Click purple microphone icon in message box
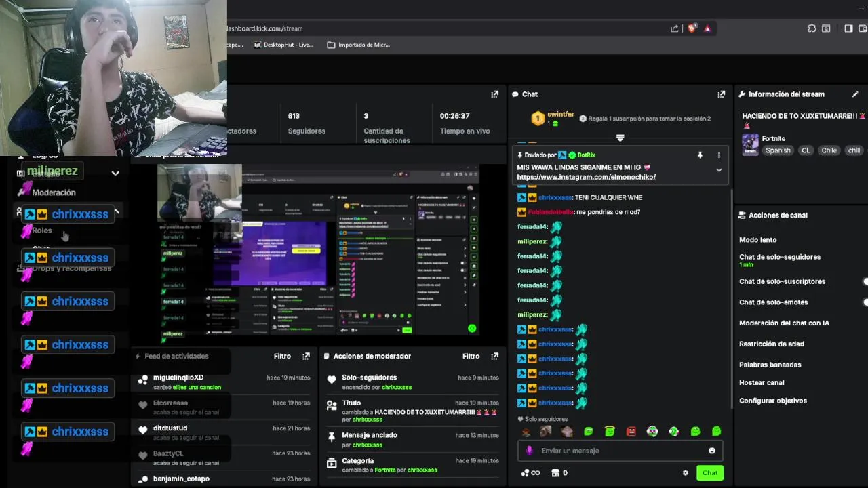This screenshot has width=868, height=488. point(529,451)
